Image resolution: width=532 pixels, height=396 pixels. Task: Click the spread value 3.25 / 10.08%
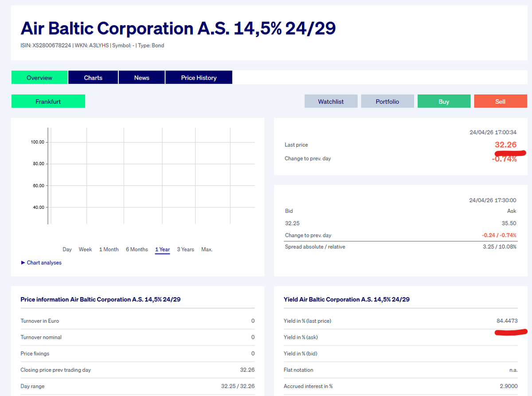pos(500,247)
